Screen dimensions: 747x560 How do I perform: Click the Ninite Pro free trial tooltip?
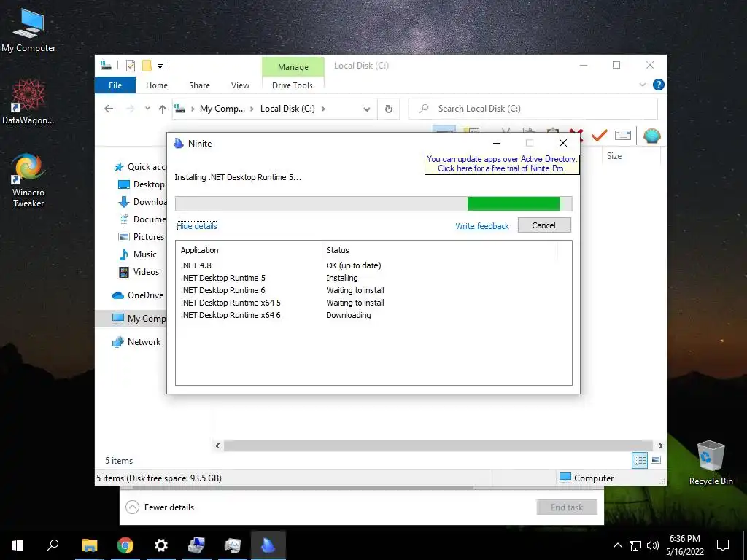(x=502, y=164)
